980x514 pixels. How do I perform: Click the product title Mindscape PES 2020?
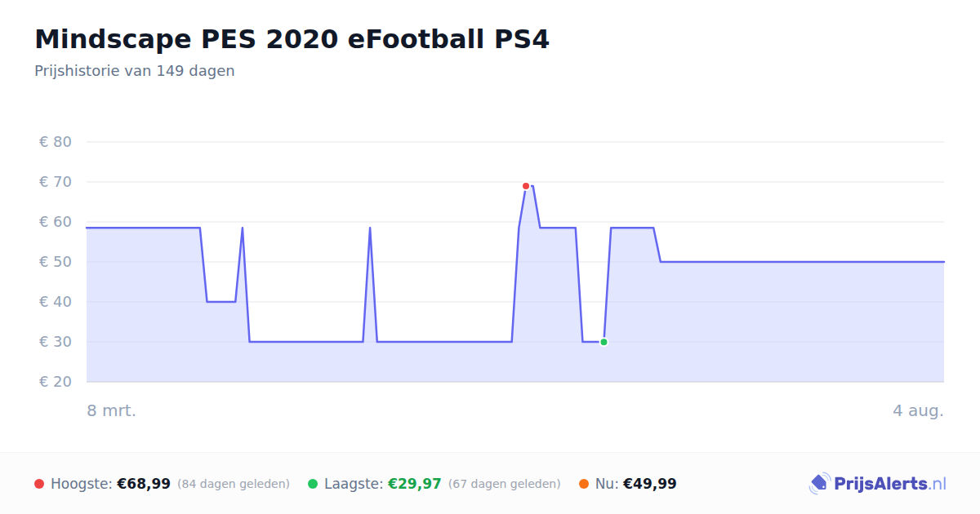click(x=292, y=39)
